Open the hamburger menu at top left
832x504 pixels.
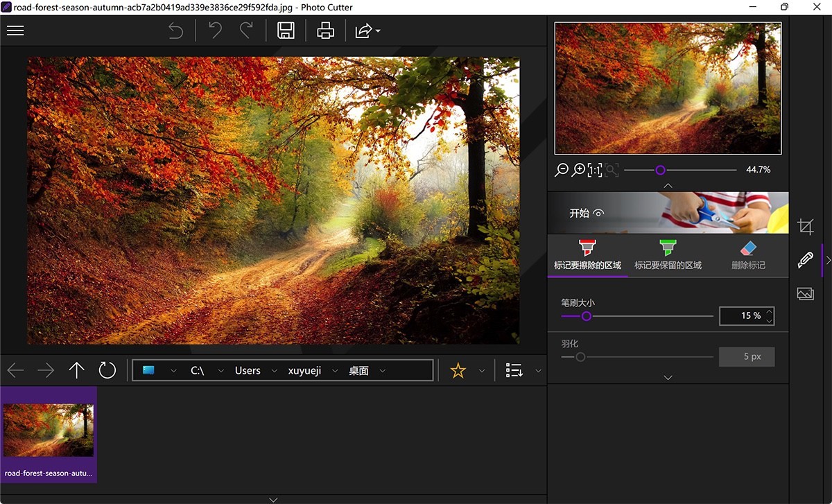click(x=15, y=31)
